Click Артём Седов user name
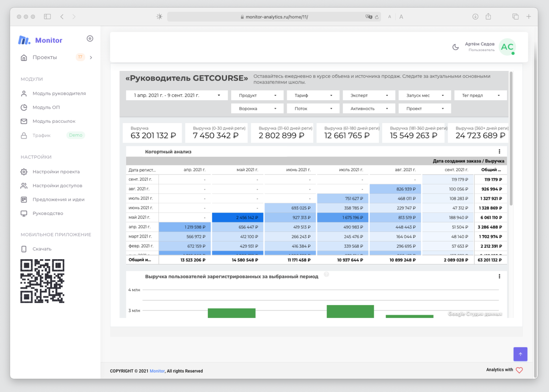Viewport: 549px width, 392px height. (480, 44)
